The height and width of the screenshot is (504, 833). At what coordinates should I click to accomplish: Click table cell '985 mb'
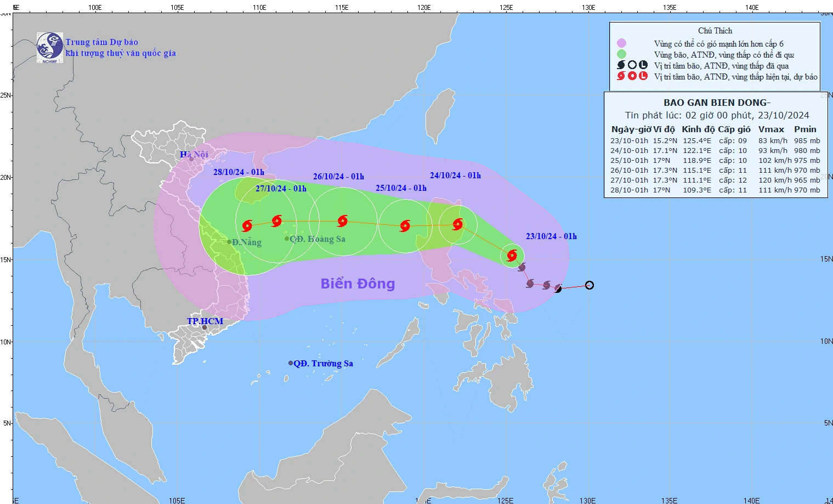click(x=807, y=140)
